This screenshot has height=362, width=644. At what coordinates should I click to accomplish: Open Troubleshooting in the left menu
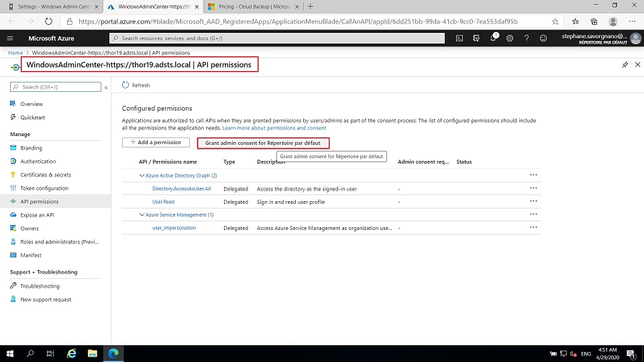[40, 286]
